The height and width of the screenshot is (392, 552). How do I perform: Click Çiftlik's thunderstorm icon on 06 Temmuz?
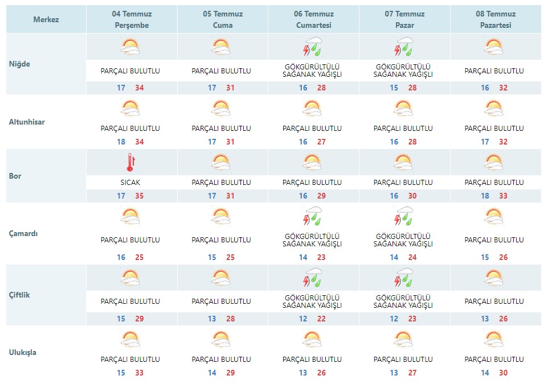[x=312, y=277]
